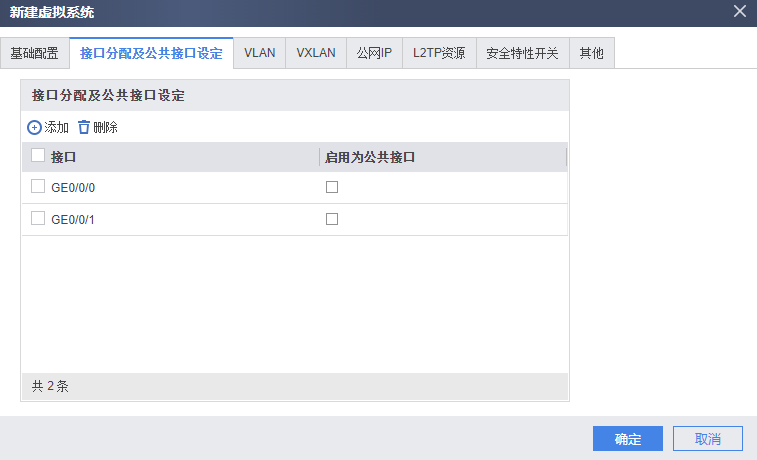Close the 新建虚拟系统 dialog with X
Image resolution: width=757 pixels, height=460 pixels.
click(740, 12)
